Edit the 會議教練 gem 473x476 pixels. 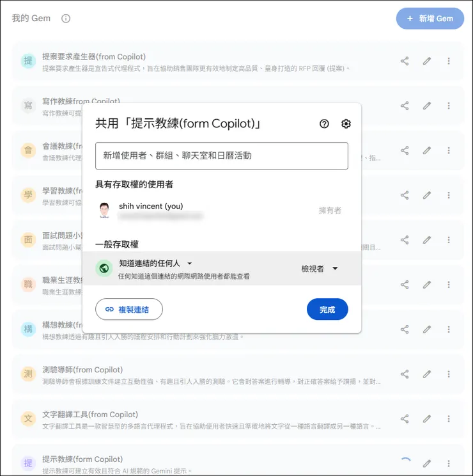pos(427,150)
